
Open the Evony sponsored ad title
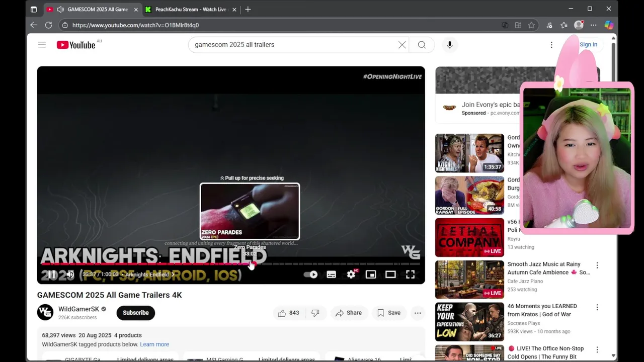[491, 105]
